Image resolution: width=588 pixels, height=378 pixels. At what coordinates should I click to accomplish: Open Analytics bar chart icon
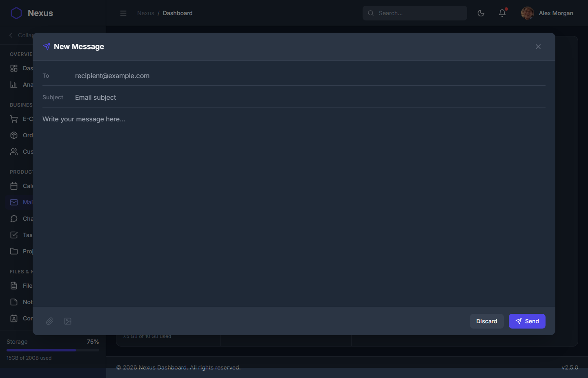coord(14,85)
